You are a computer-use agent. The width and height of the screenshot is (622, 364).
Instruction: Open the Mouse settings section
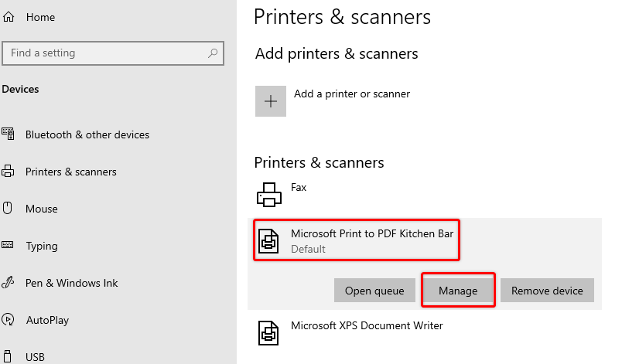[42, 209]
